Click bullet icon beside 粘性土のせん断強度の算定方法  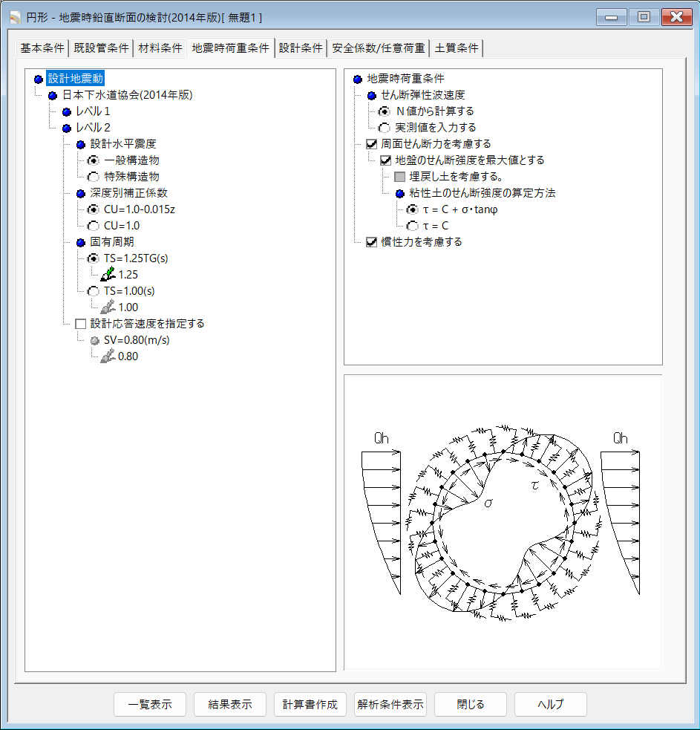click(400, 193)
